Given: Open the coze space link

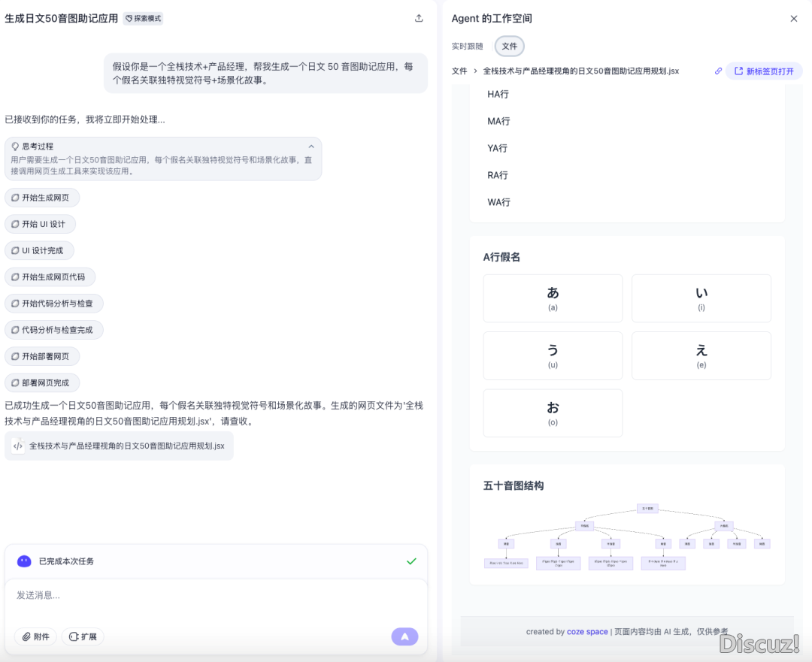Looking at the screenshot, I should pyautogui.click(x=587, y=631).
